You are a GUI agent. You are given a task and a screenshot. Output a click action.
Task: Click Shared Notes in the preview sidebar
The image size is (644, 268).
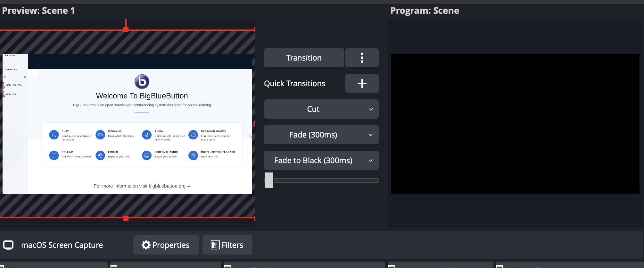(x=11, y=70)
